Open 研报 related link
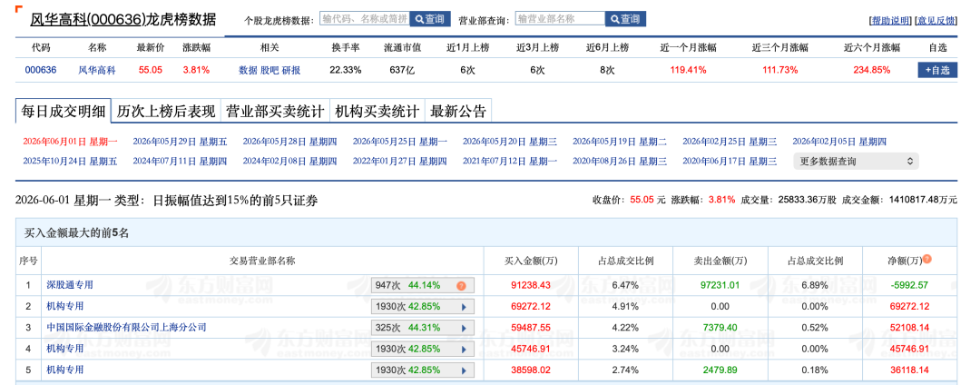This screenshot has width=980, height=385. 291,70
